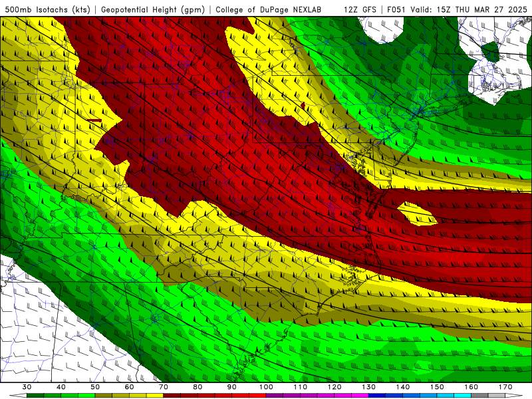Click the legend value "170"
The width and height of the screenshot is (532, 399).
(x=505, y=387)
